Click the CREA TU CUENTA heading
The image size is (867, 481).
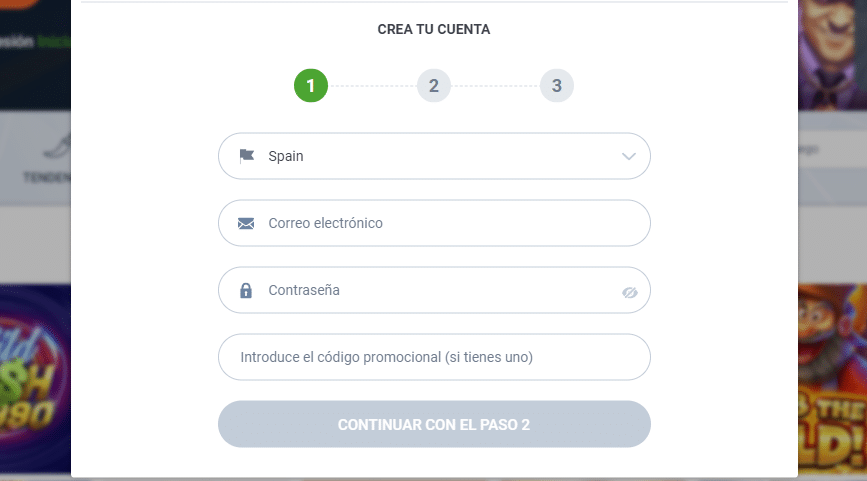pos(434,29)
